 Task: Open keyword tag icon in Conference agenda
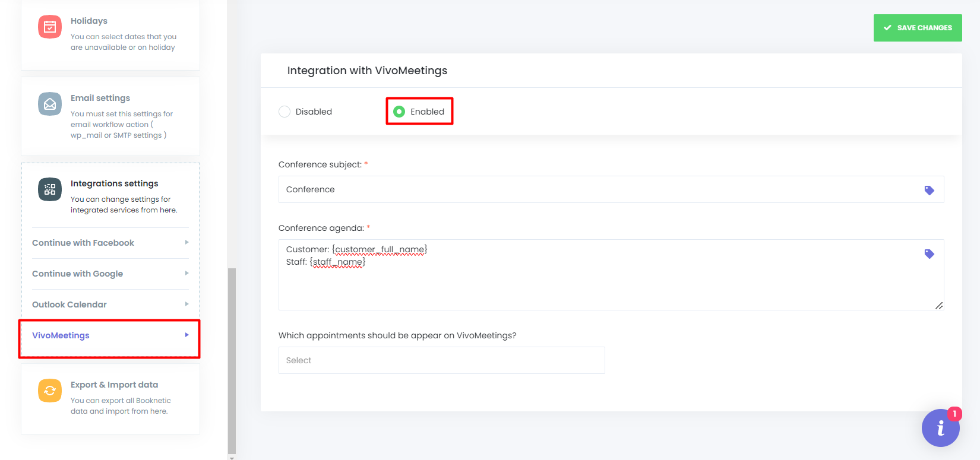pyautogui.click(x=929, y=254)
